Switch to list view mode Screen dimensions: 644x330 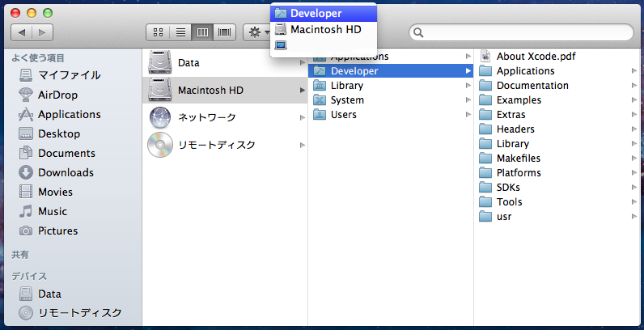[180, 32]
